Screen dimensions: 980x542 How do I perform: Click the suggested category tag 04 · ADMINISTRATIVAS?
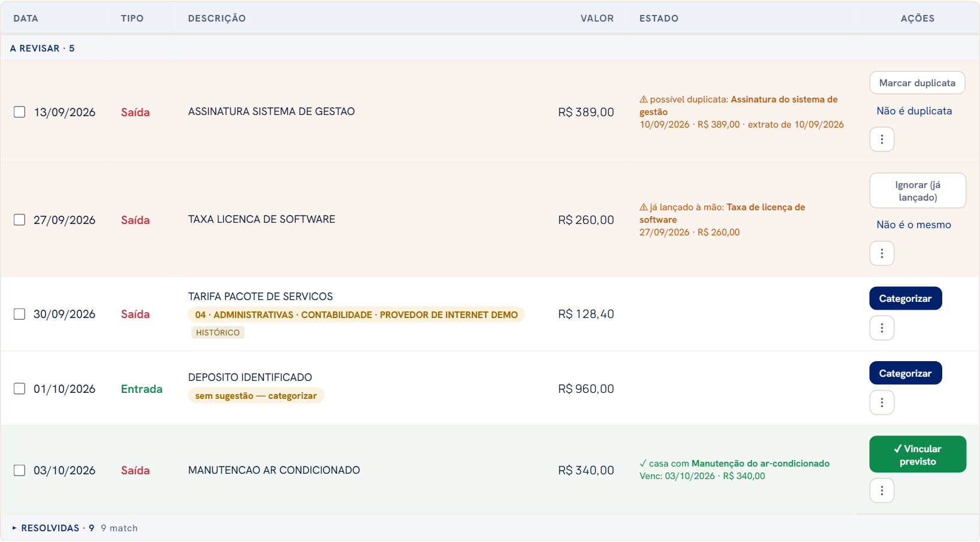coord(357,315)
